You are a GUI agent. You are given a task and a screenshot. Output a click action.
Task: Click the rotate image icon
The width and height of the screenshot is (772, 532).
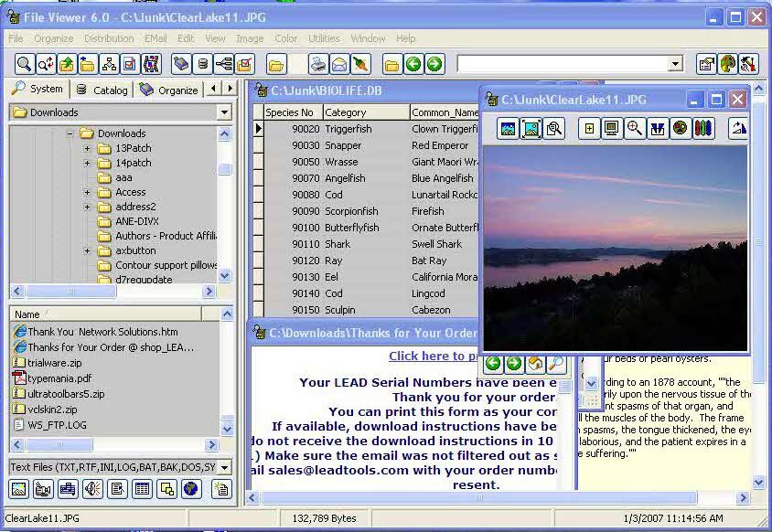tap(737, 129)
